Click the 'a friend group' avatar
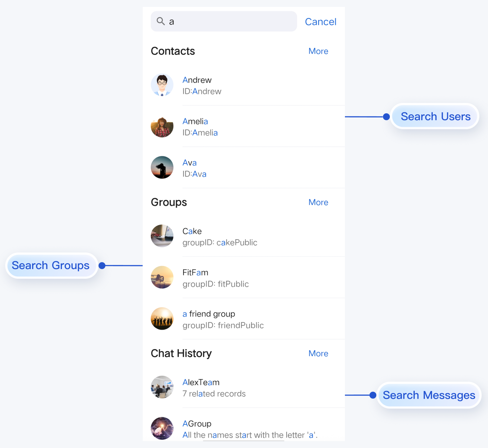The height and width of the screenshot is (448, 488). pyautogui.click(x=162, y=319)
